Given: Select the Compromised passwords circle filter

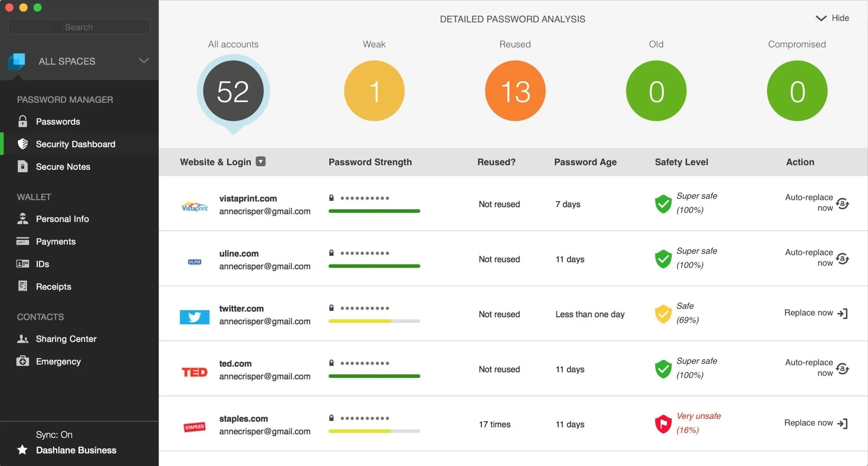Looking at the screenshot, I should tap(796, 91).
